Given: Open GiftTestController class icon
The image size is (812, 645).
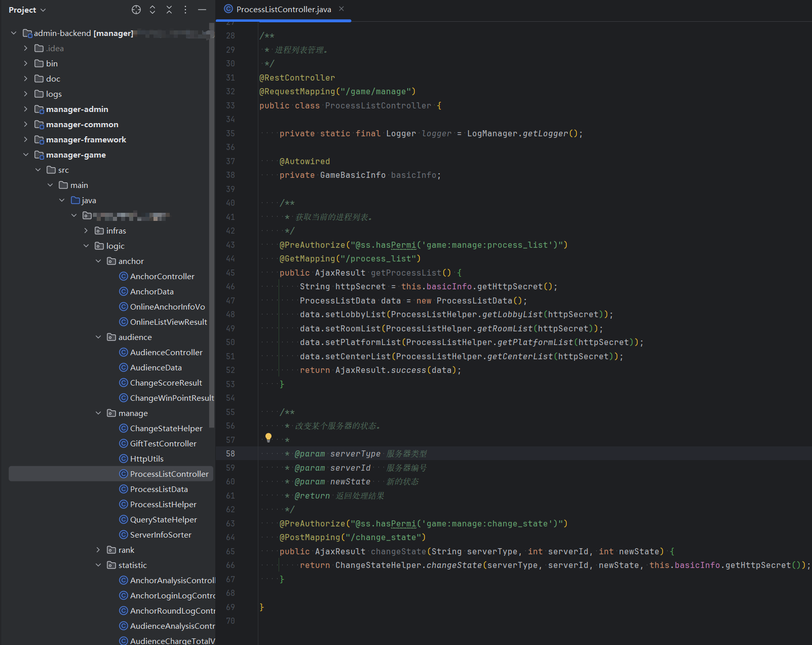Looking at the screenshot, I should click(124, 443).
